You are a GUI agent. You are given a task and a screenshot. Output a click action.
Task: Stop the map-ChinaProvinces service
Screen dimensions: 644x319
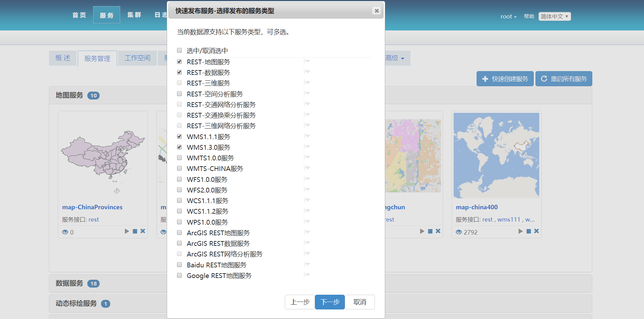coord(135,231)
